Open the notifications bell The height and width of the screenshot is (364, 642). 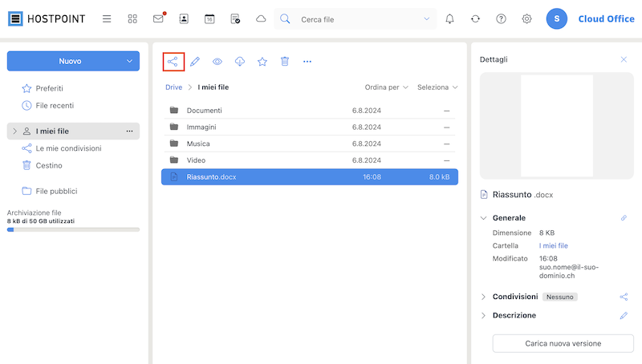tap(449, 18)
